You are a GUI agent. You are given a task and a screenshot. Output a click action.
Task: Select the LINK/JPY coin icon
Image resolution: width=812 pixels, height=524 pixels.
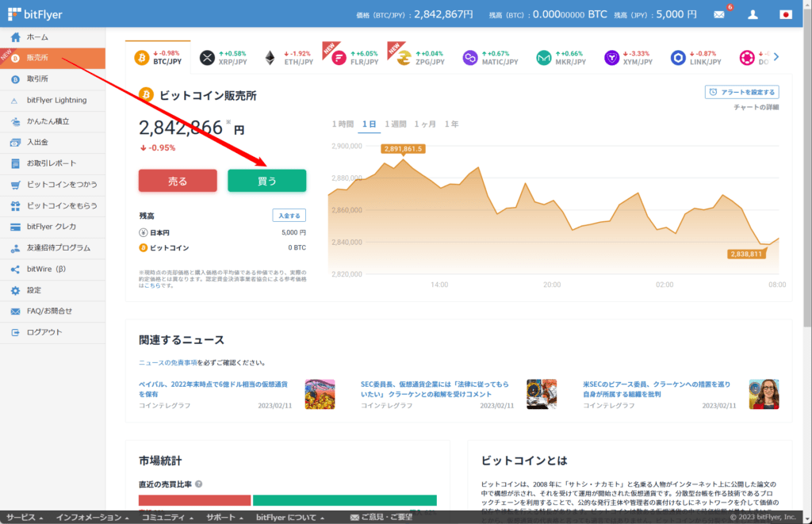tap(678, 58)
